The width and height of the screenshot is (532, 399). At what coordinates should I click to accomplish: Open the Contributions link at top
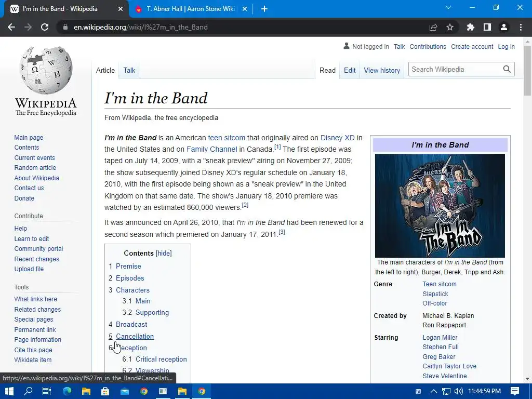(428, 46)
